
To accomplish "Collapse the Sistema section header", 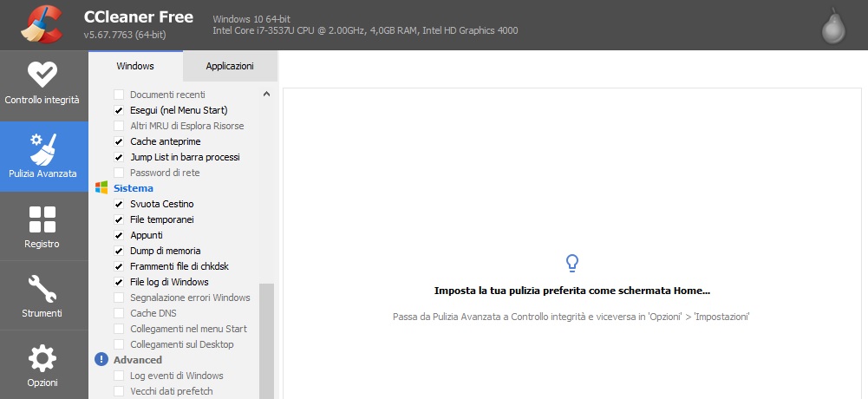I will click(x=133, y=188).
